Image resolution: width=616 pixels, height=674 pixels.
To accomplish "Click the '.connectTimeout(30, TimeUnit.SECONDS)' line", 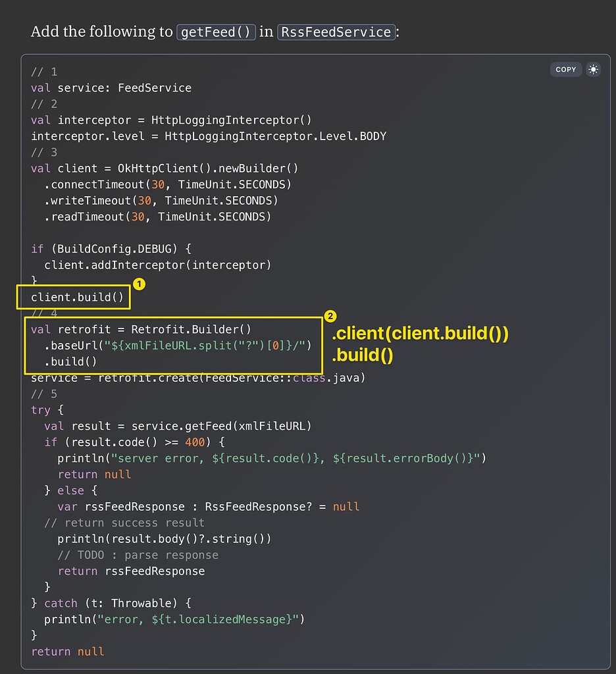I will click(168, 184).
